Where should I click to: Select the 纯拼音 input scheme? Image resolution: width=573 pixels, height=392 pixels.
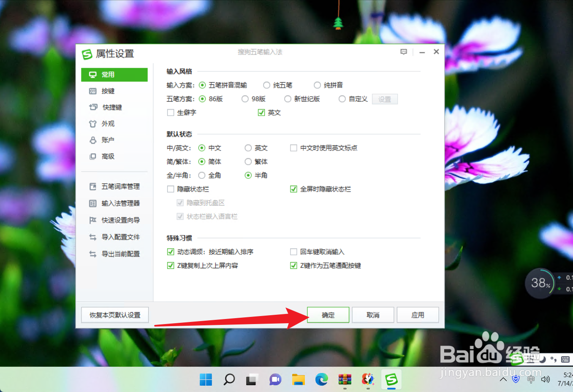(317, 85)
